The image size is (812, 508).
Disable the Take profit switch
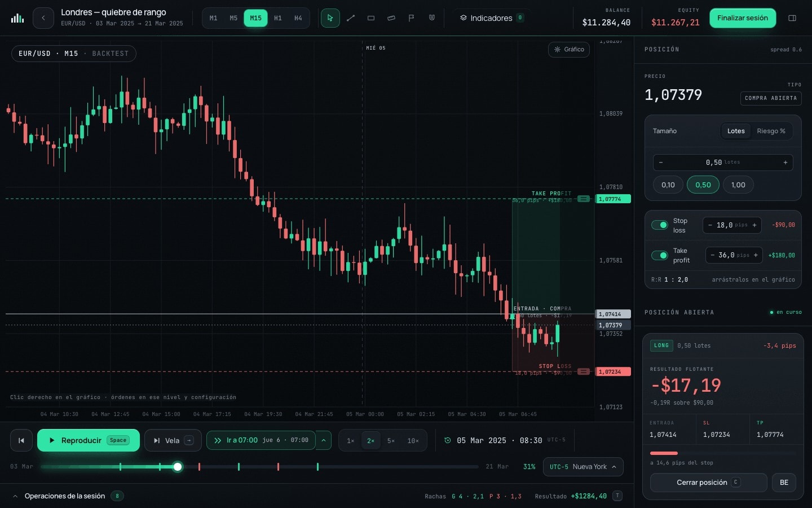[660, 255]
